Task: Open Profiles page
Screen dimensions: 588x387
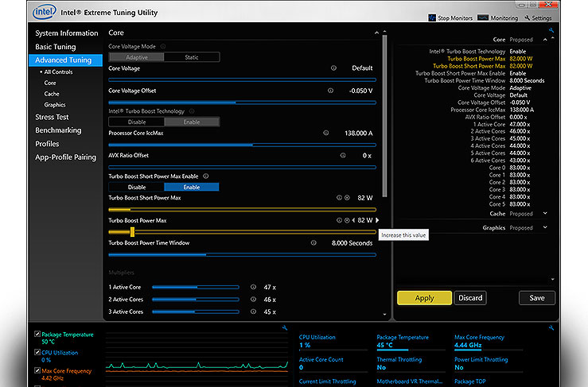Action: tap(47, 144)
